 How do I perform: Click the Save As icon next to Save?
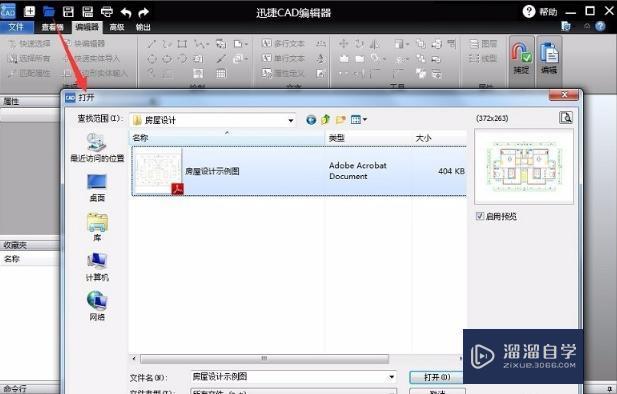[87, 11]
